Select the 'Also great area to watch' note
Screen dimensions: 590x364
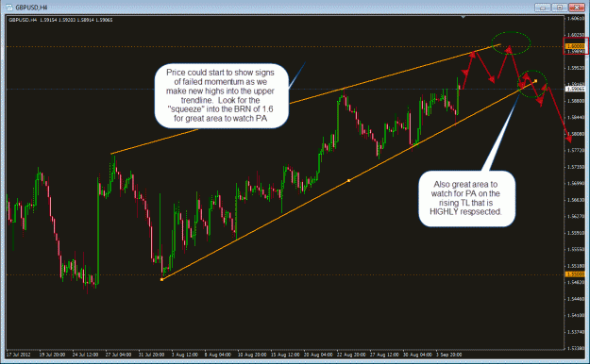coord(466,198)
